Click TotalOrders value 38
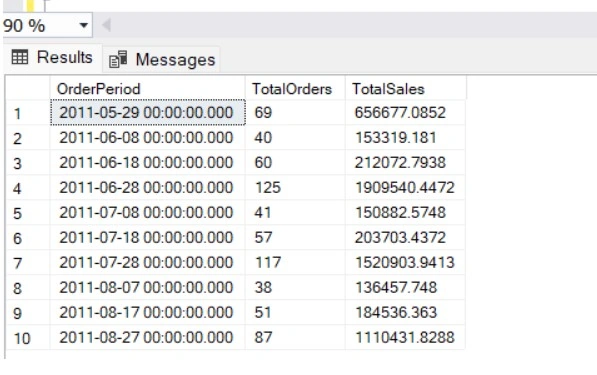The image size is (597, 375). pos(295,288)
